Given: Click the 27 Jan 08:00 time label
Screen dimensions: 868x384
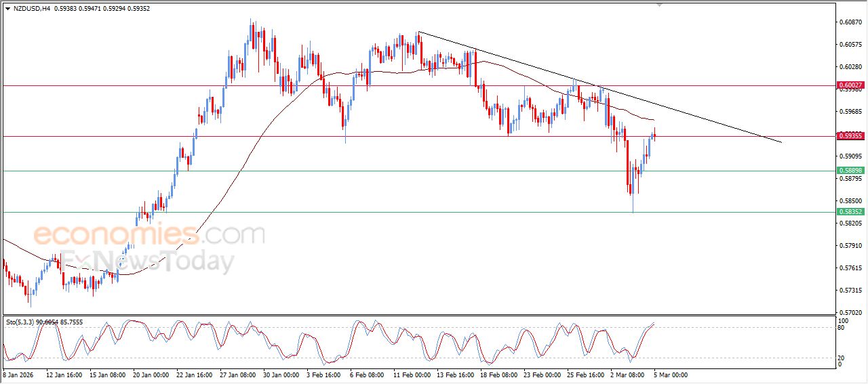Looking at the screenshot, I should (237, 374).
